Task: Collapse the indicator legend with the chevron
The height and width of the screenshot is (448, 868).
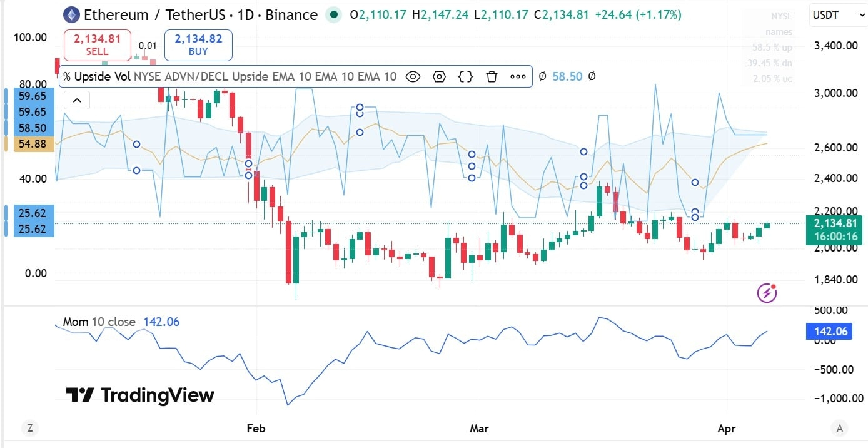Action: 76,99
